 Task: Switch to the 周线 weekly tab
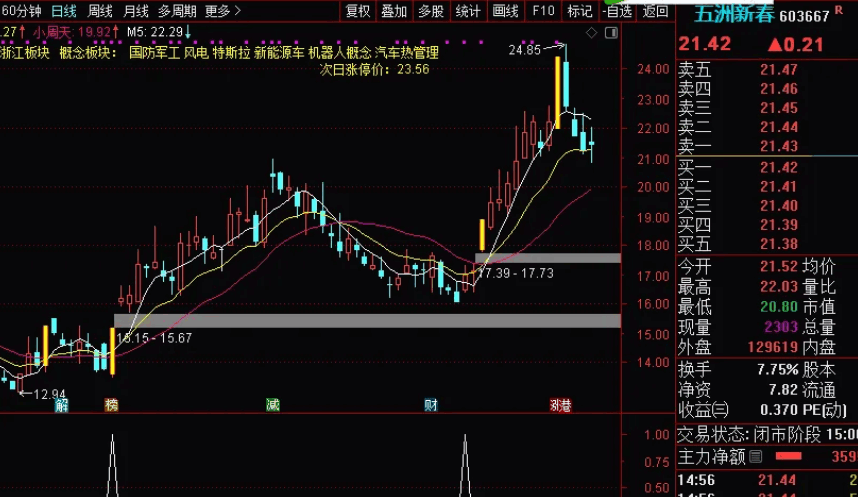[100, 11]
